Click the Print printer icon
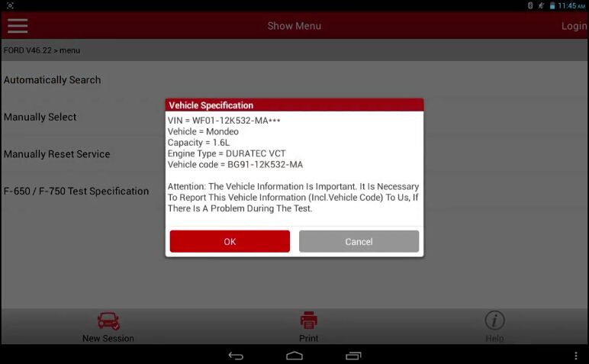 click(308, 321)
